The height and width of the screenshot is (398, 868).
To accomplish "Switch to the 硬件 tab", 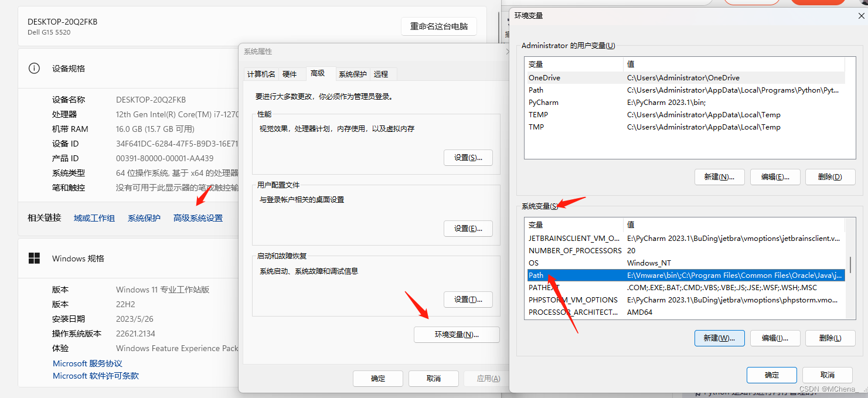I will pyautogui.click(x=290, y=74).
